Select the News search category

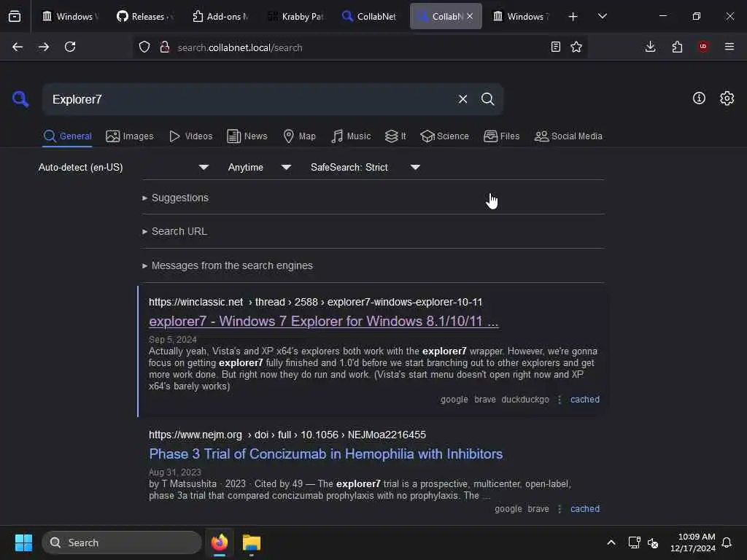pyautogui.click(x=247, y=136)
